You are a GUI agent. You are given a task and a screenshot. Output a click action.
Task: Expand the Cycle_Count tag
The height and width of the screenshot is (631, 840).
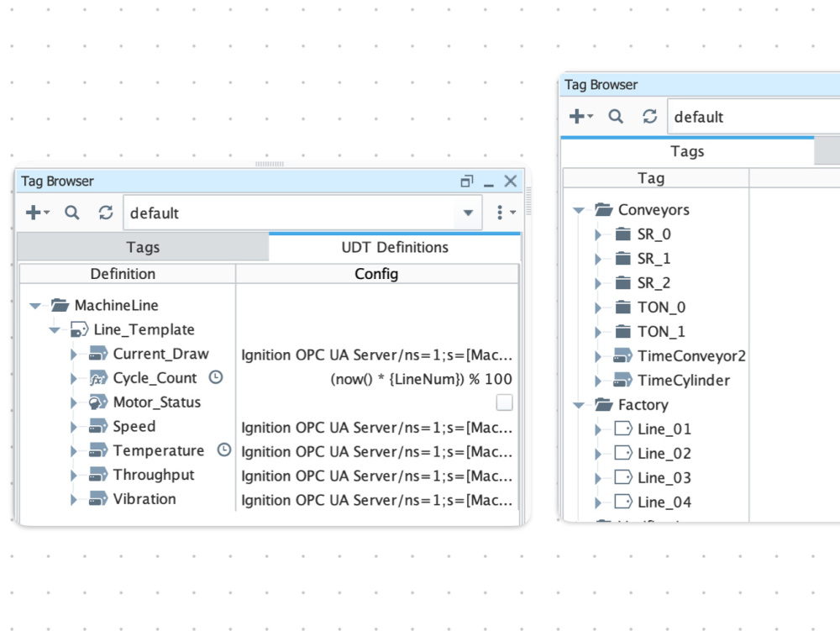[74, 378]
